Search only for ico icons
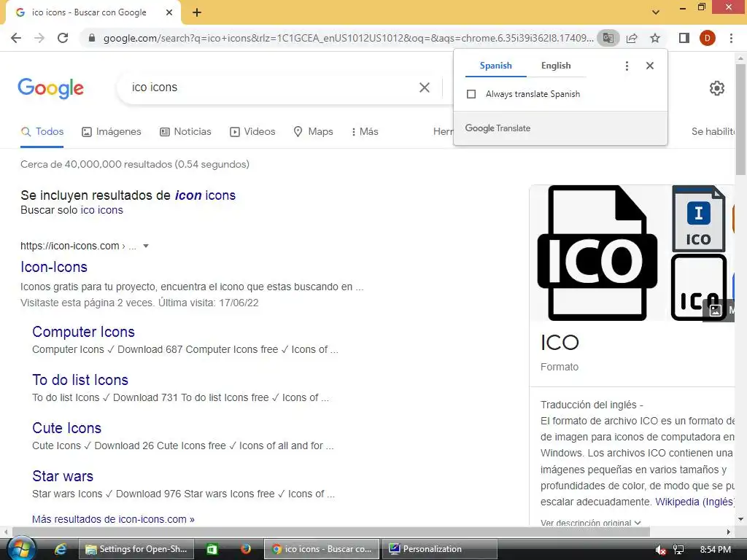Image resolution: width=747 pixels, height=560 pixels. click(101, 210)
